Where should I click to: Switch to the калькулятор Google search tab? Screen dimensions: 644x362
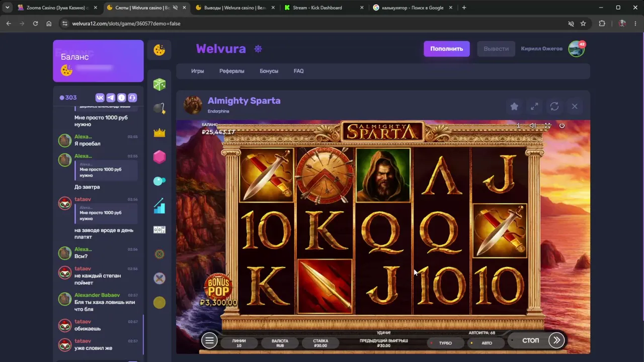pos(412,8)
